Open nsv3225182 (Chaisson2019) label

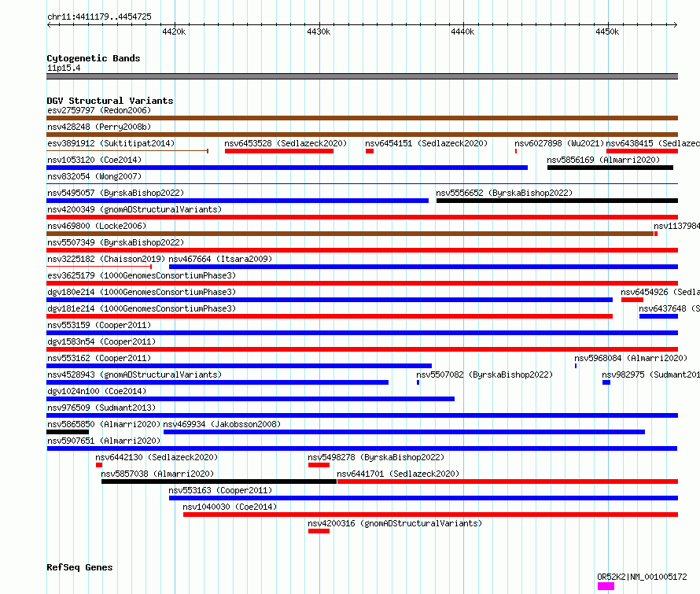106,259
